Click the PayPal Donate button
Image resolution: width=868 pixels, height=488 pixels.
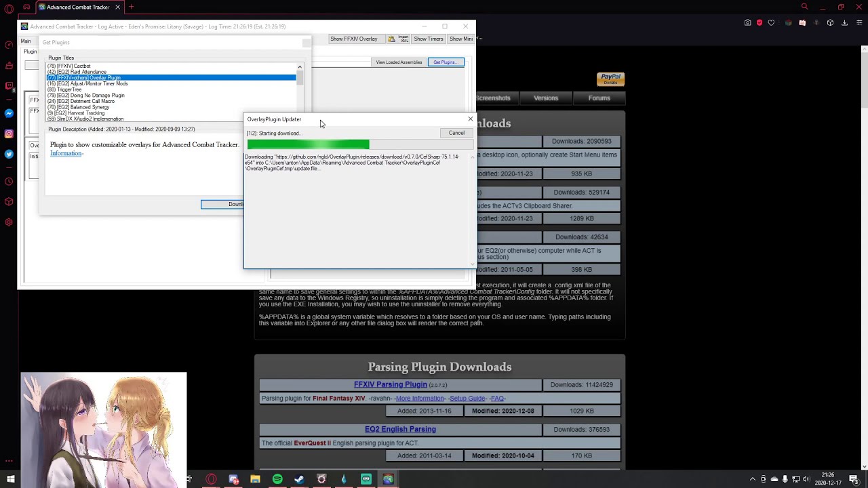610,79
